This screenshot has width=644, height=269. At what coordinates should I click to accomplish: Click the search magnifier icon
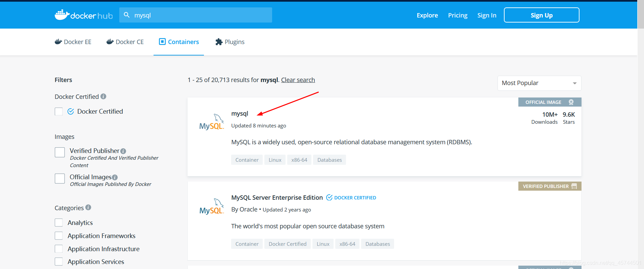click(127, 15)
